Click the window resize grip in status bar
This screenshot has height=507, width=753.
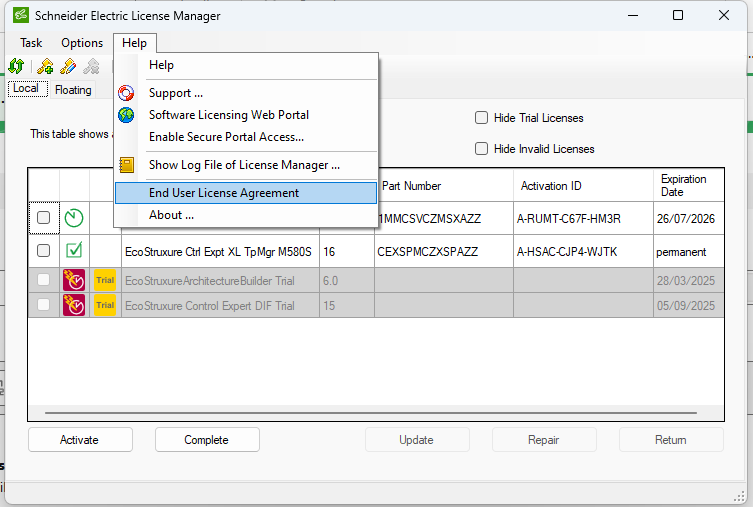tap(740, 496)
